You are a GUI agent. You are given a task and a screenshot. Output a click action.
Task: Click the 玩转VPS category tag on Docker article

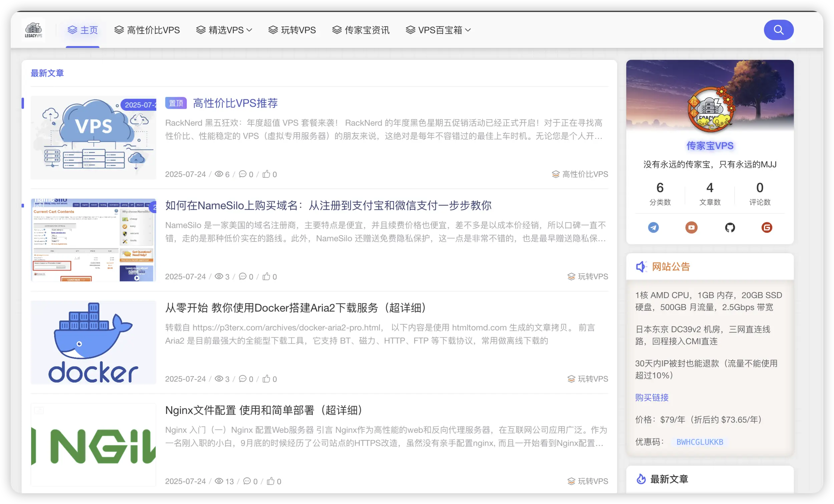[x=587, y=379]
